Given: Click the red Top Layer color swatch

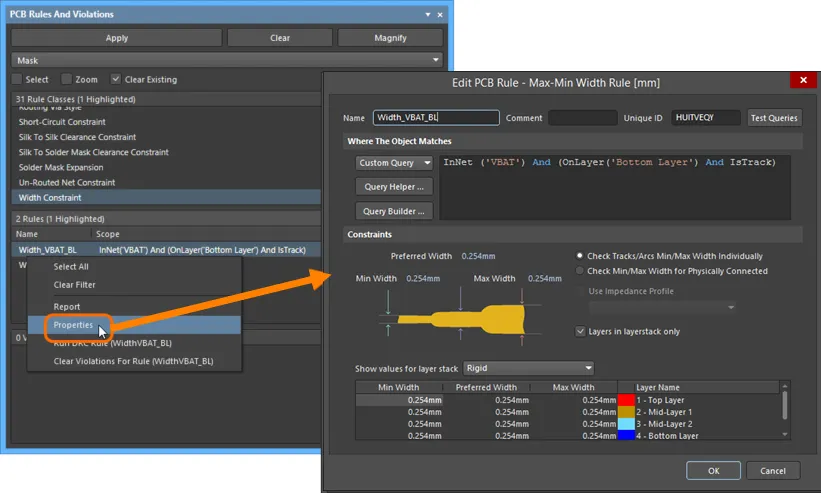Looking at the screenshot, I should click(x=626, y=400).
